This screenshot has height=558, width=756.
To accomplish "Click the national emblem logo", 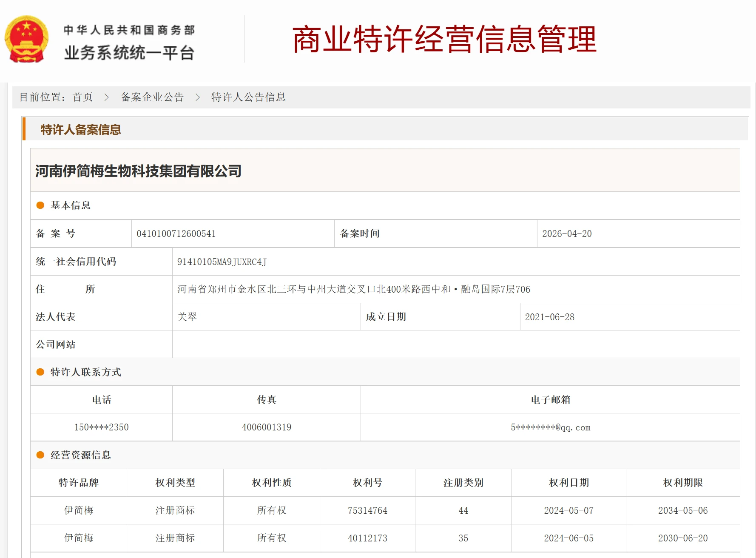I will pyautogui.click(x=26, y=39).
